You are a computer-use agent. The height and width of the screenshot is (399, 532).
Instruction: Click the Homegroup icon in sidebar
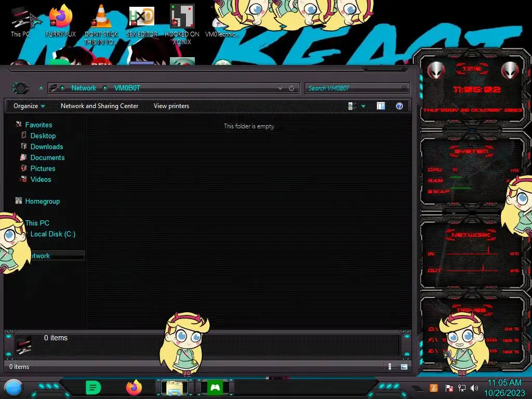(x=19, y=201)
